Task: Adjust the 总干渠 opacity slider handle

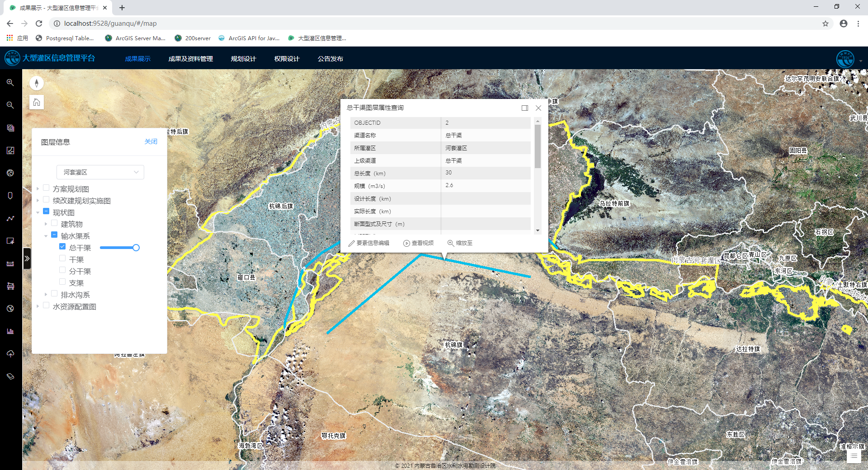Action: tap(136, 248)
